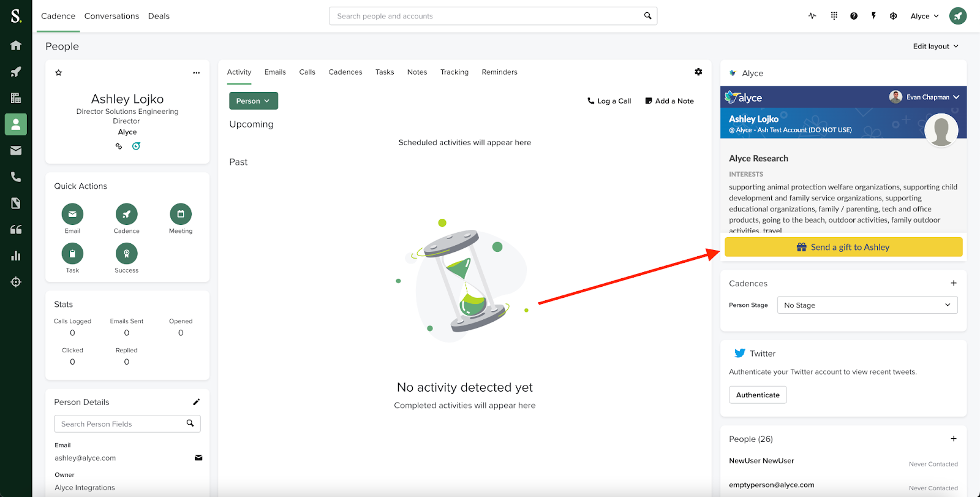Open the Calls phone icon in sidebar

point(16,177)
